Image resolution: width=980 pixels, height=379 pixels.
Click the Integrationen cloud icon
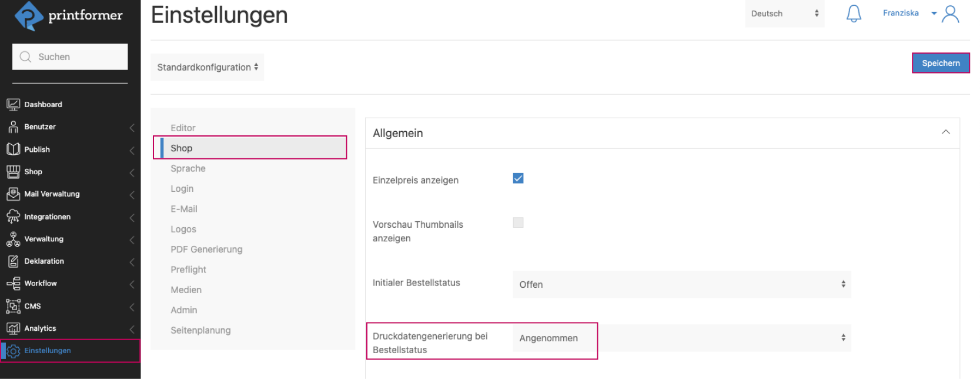[x=13, y=217]
